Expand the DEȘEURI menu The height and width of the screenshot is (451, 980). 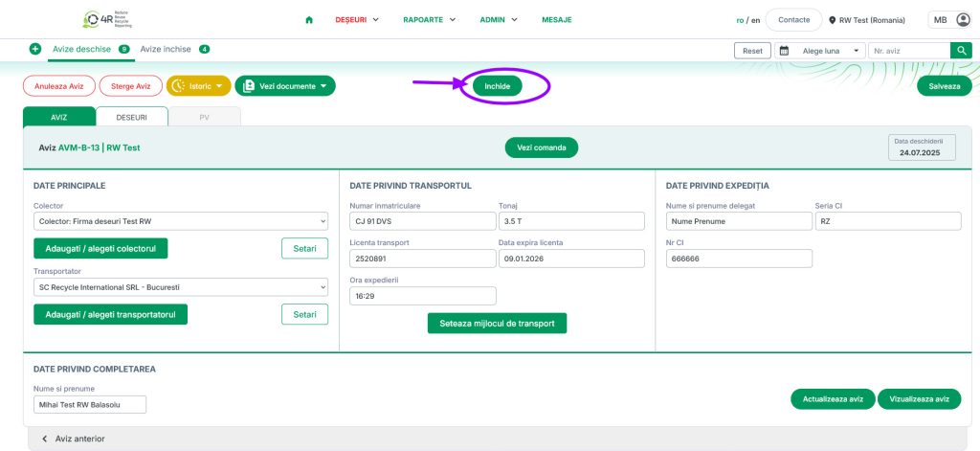[x=357, y=20]
